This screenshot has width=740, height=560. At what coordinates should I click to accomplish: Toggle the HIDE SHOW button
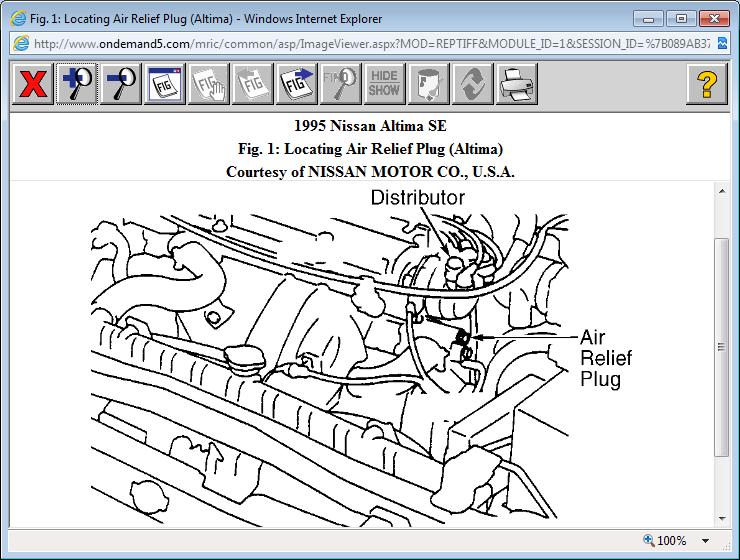pyautogui.click(x=384, y=84)
